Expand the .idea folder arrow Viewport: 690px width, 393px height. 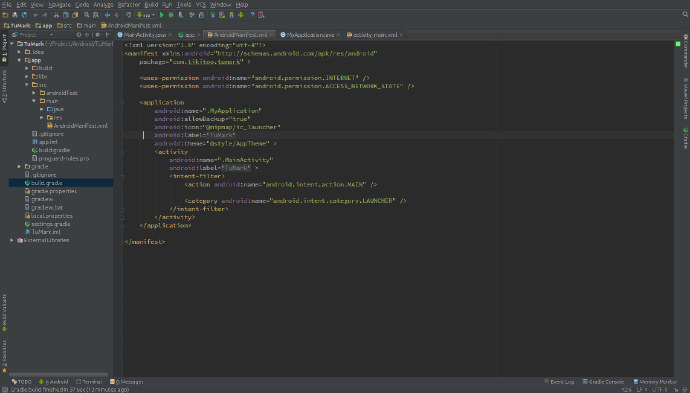point(19,52)
